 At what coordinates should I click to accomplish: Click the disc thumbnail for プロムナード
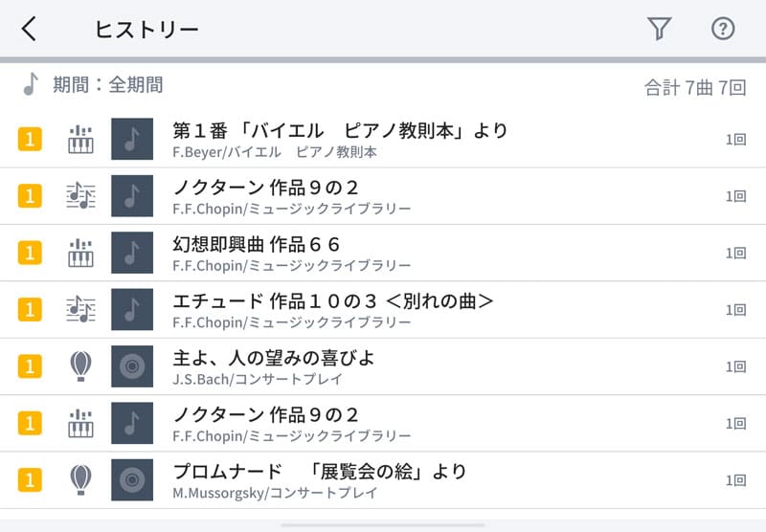pos(132,479)
